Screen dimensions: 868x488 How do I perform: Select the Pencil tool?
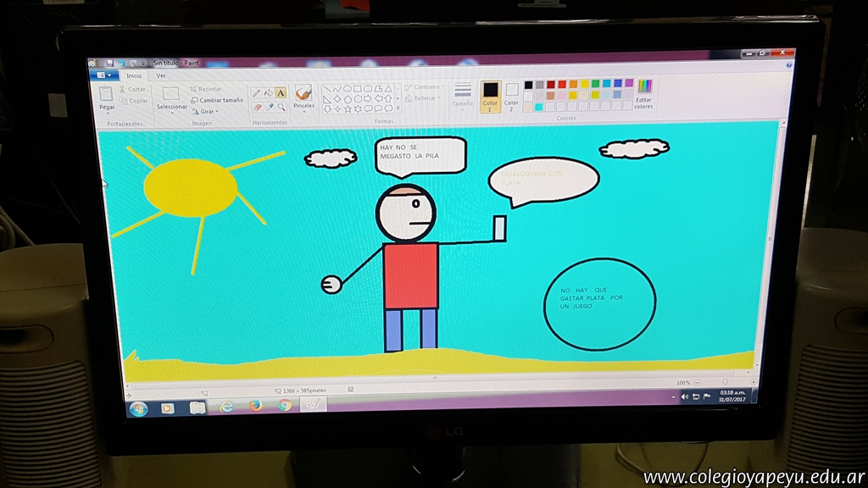pos(256,93)
